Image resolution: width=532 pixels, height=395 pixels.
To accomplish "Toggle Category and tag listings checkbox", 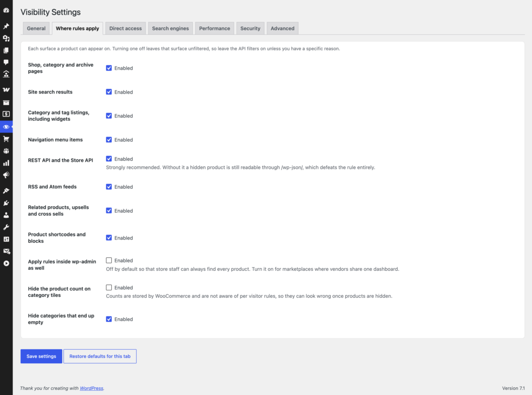I will pos(109,116).
